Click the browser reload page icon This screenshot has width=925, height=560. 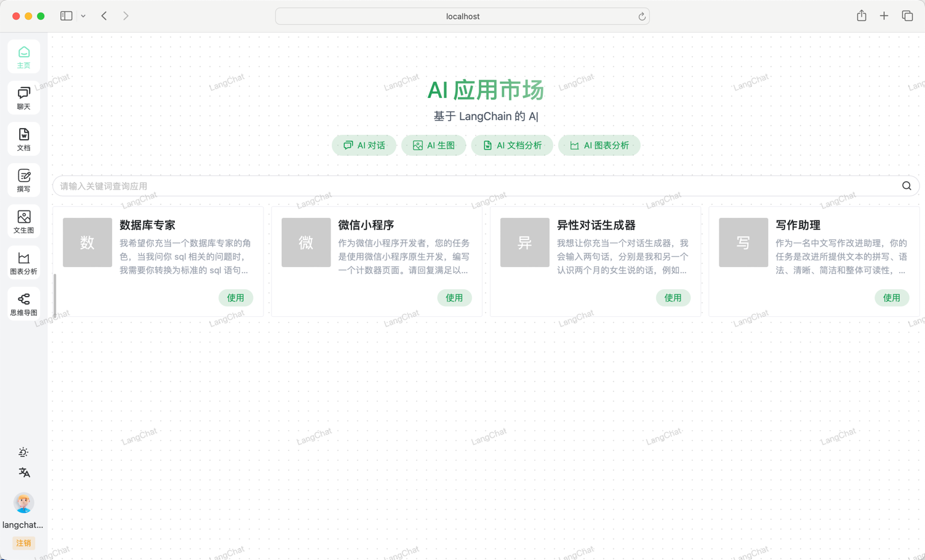pyautogui.click(x=641, y=17)
